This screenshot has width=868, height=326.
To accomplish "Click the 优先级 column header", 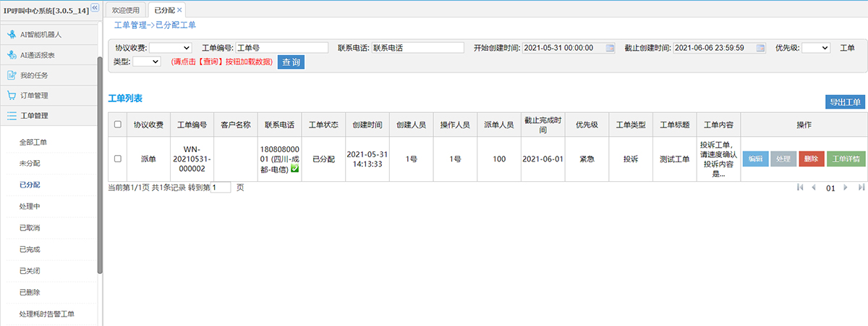I will point(587,125).
